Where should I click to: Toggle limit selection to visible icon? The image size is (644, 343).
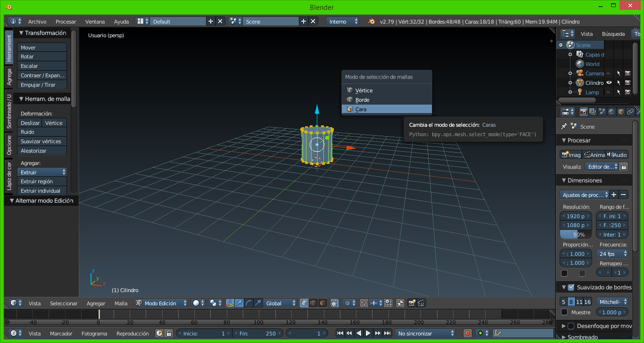click(x=335, y=303)
